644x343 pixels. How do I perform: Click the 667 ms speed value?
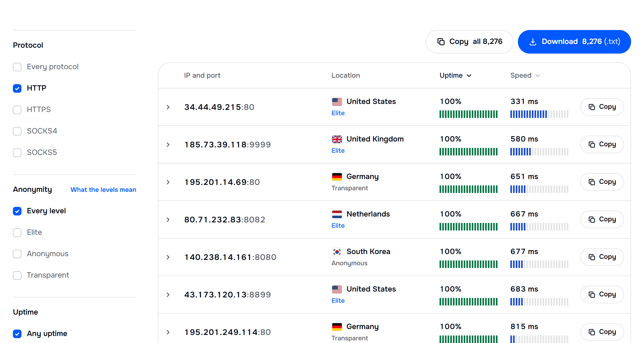click(524, 214)
